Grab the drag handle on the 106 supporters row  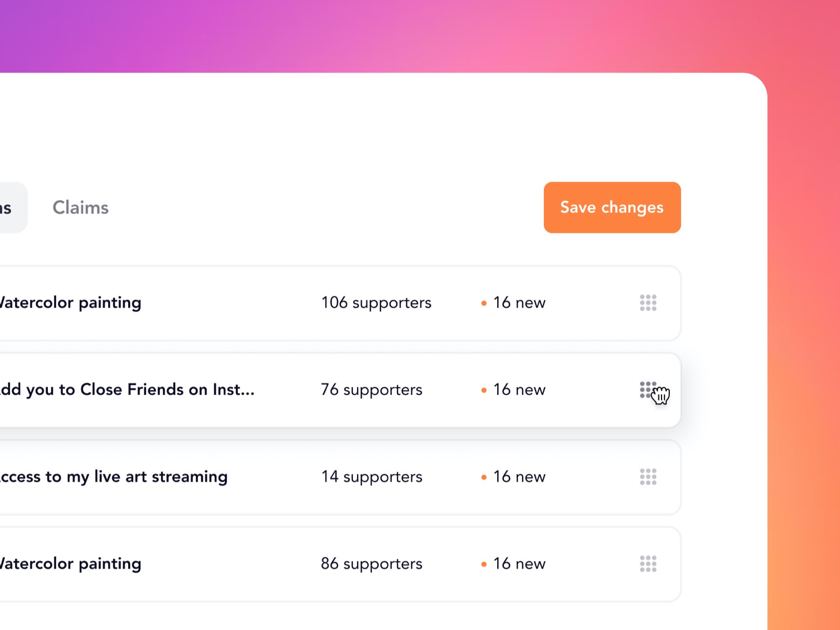[x=648, y=303]
